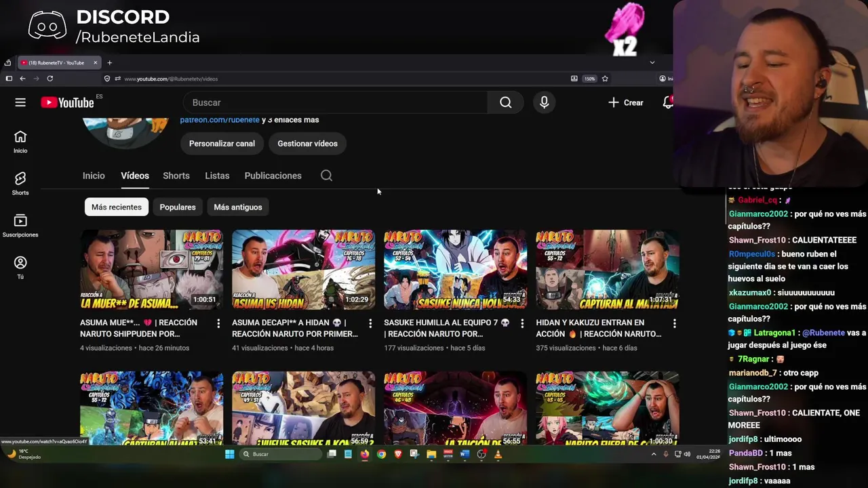Open the taskbar weather widget 16°C
Image resolution: width=868 pixels, height=488 pixels.
[x=26, y=454]
